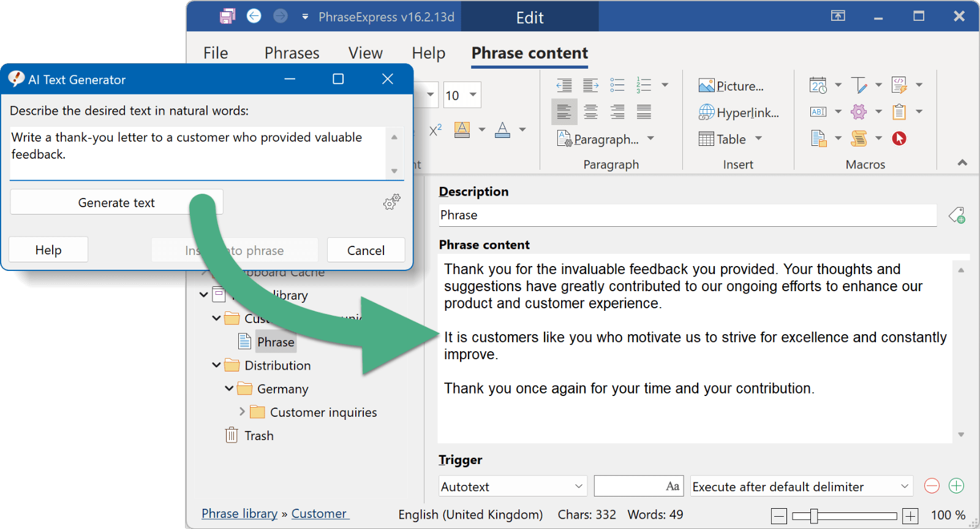This screenshot has width=980, height=529.
Task: Click the superscript x² button
Action: click(435, 129)
